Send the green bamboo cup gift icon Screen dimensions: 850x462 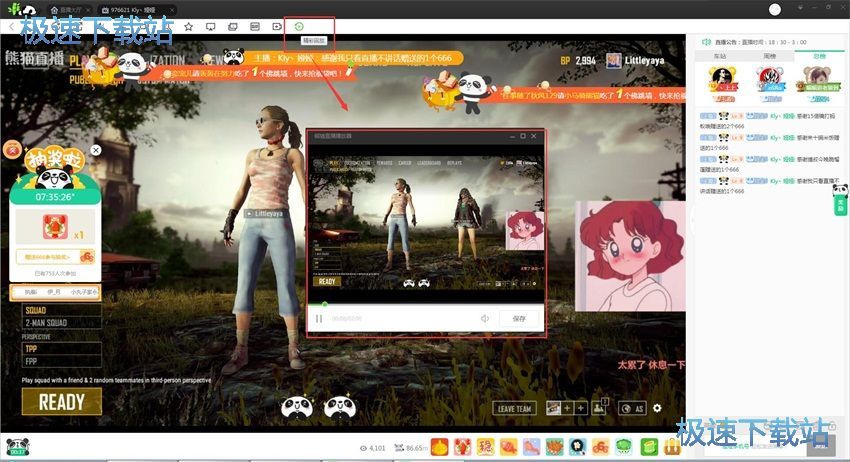click(649, 447)
